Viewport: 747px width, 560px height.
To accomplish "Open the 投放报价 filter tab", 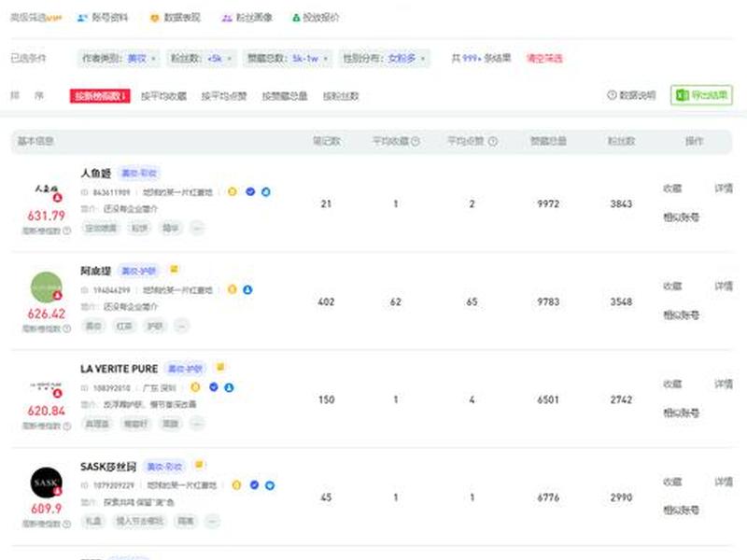I will (x=316, y=18).
